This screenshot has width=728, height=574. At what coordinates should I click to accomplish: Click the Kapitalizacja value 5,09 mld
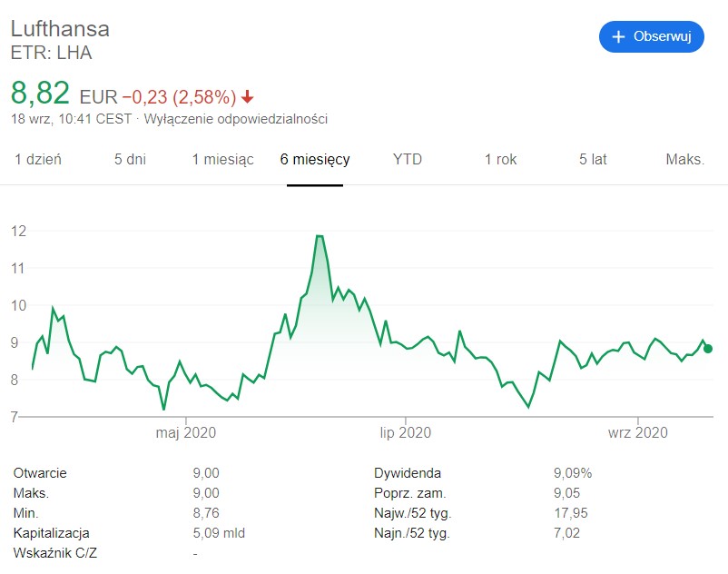click(x=219, y=532)
